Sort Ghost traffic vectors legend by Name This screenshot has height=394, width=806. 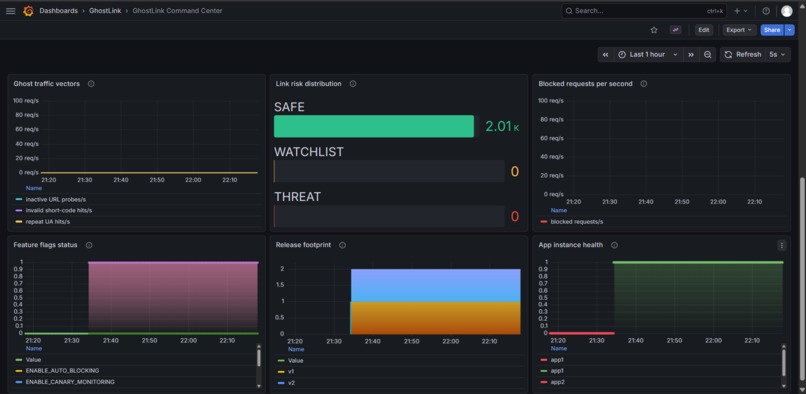(34, 188)
